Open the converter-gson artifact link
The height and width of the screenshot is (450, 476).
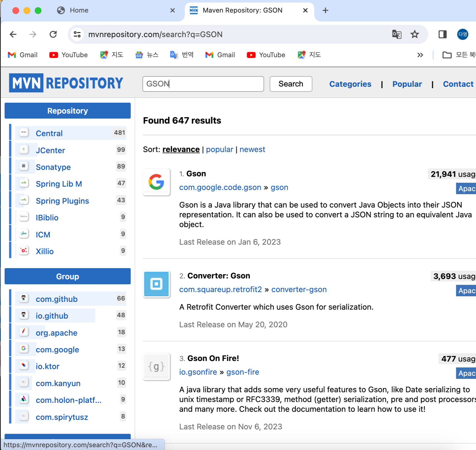pos(299,289)
